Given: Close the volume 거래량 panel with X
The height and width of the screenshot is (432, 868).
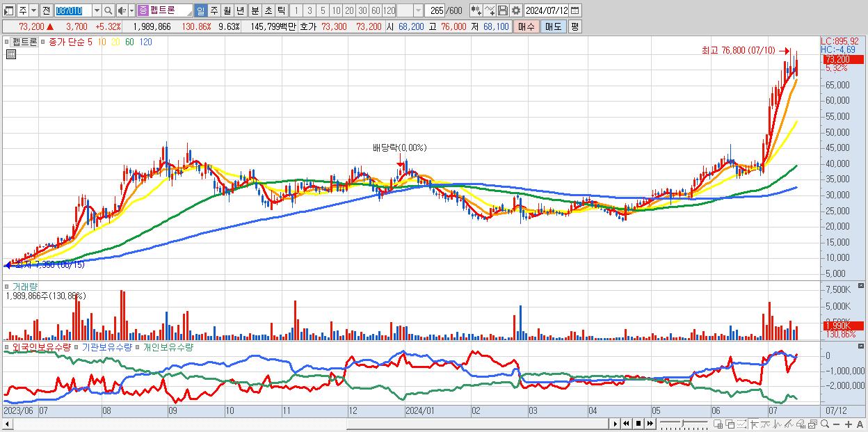Looking at the screenshot, I should [x=861, y=286].
